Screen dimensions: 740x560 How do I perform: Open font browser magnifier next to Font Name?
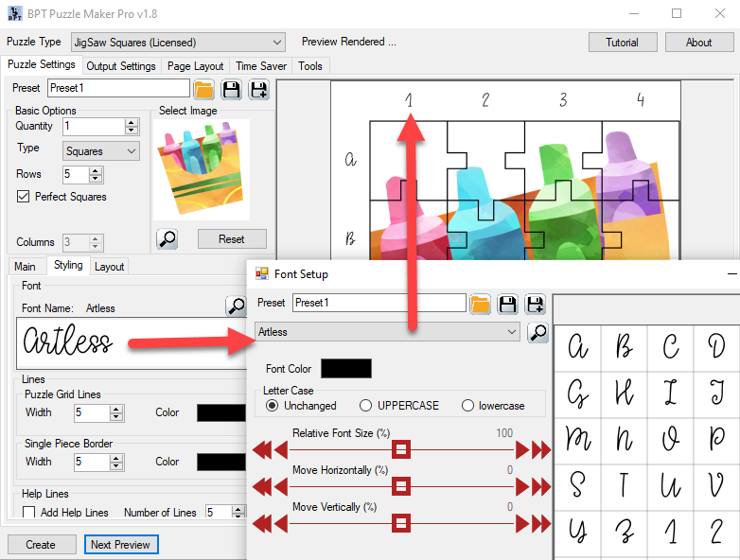click(x=236, y=306)
